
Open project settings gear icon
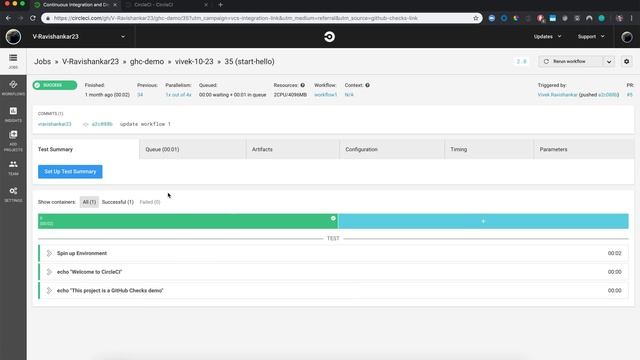pyautogui.click(x=627, y=62)
